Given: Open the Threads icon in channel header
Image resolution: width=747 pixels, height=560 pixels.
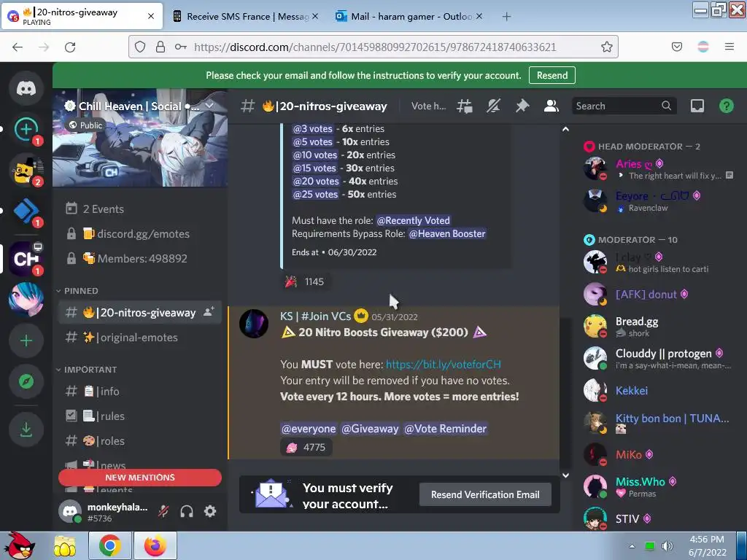Looking at the screenshot, I should coord(465,106).
